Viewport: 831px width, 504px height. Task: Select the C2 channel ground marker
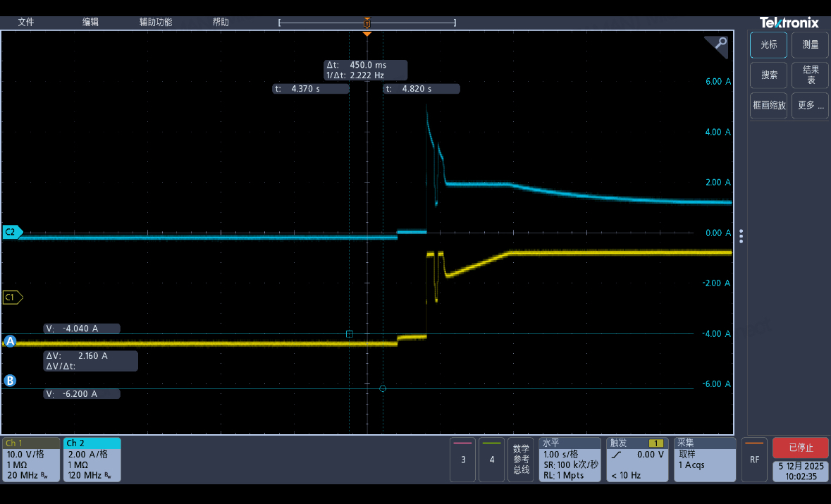click(x=12, y=232)
